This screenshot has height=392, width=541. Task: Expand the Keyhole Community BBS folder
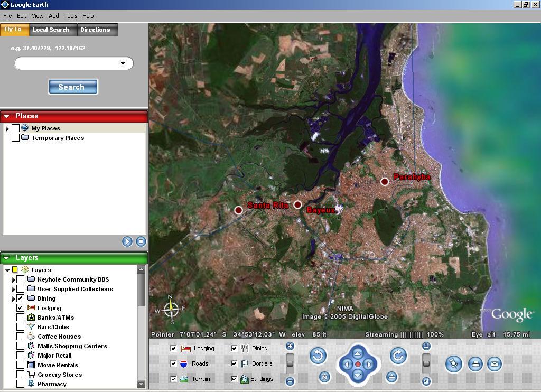pyautogui.click(x=13, y=279)
